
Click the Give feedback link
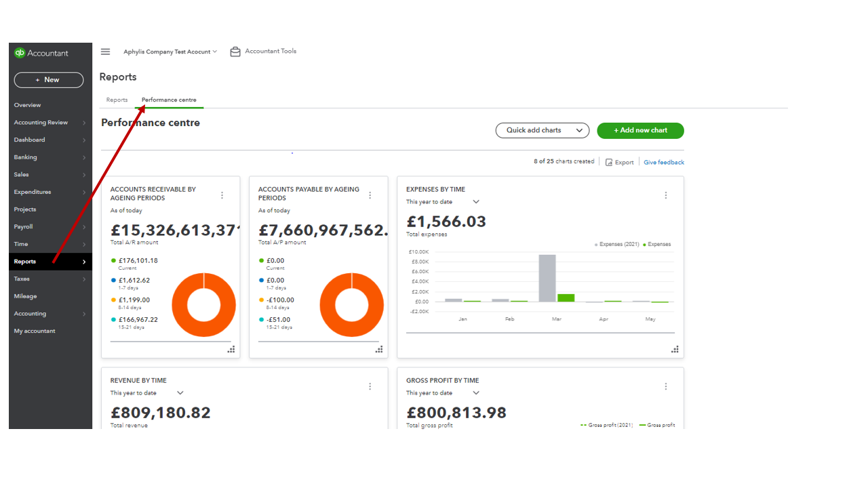click(x=664, y=163)
